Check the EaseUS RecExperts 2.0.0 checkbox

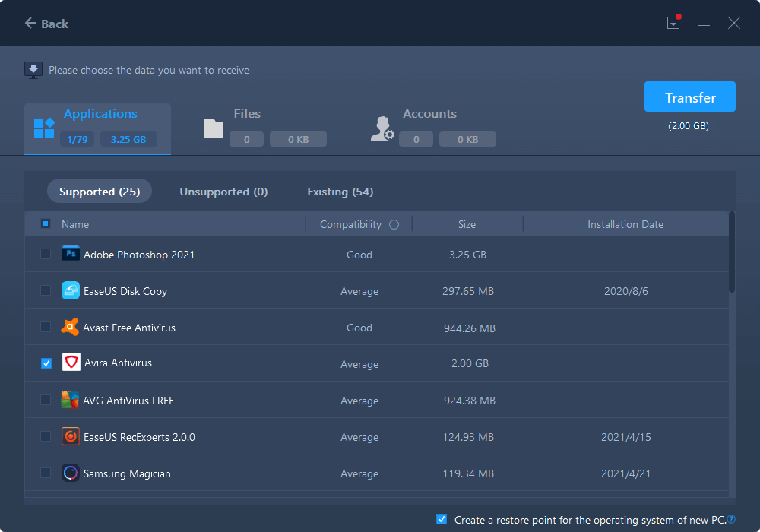pyautogui.click(x=46, y=436)
